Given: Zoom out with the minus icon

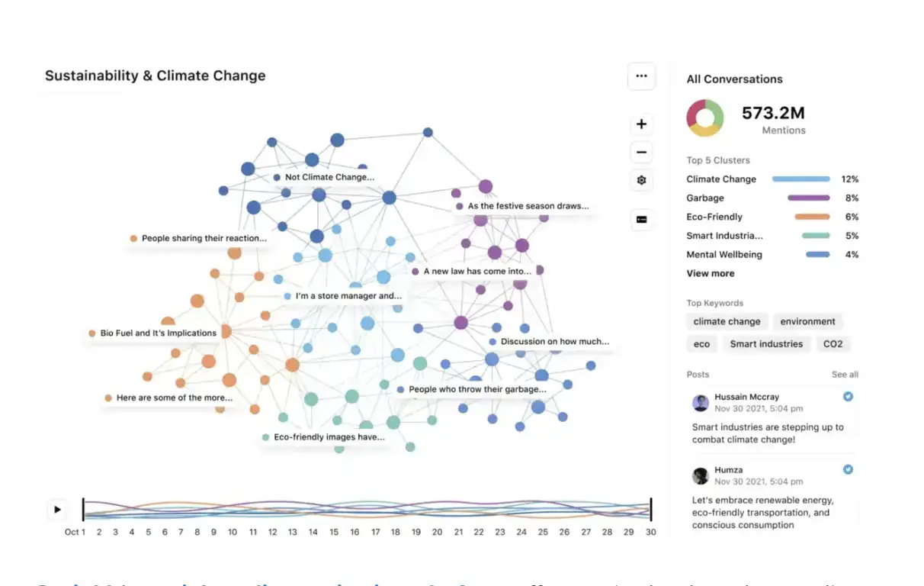Looking at the screenshot, I should 641,153.
